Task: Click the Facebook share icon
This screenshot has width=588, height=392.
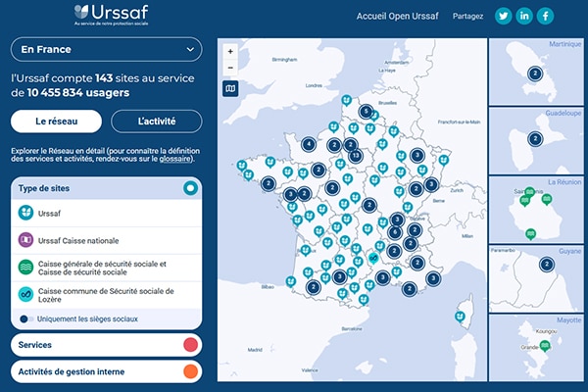Action: click(546, 16)
